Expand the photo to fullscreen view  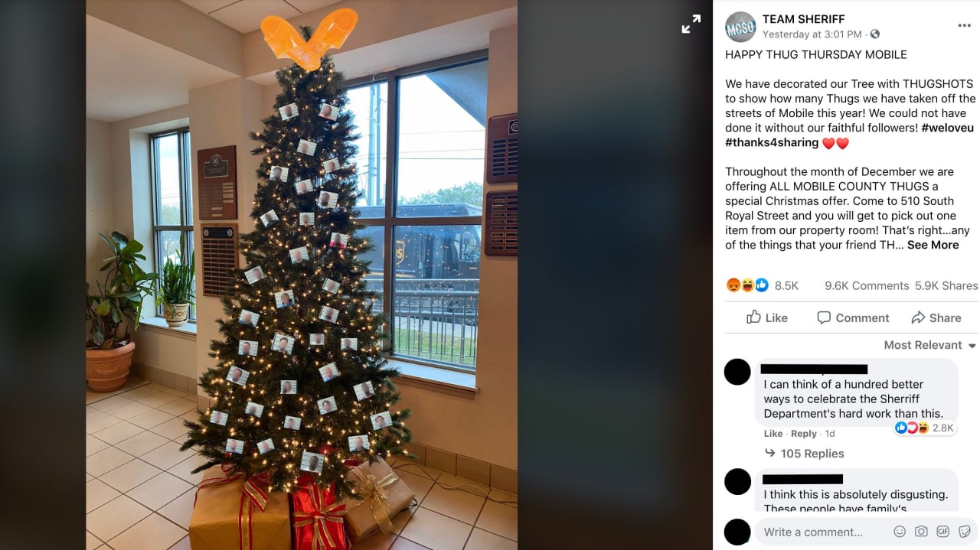coord(691,24)
